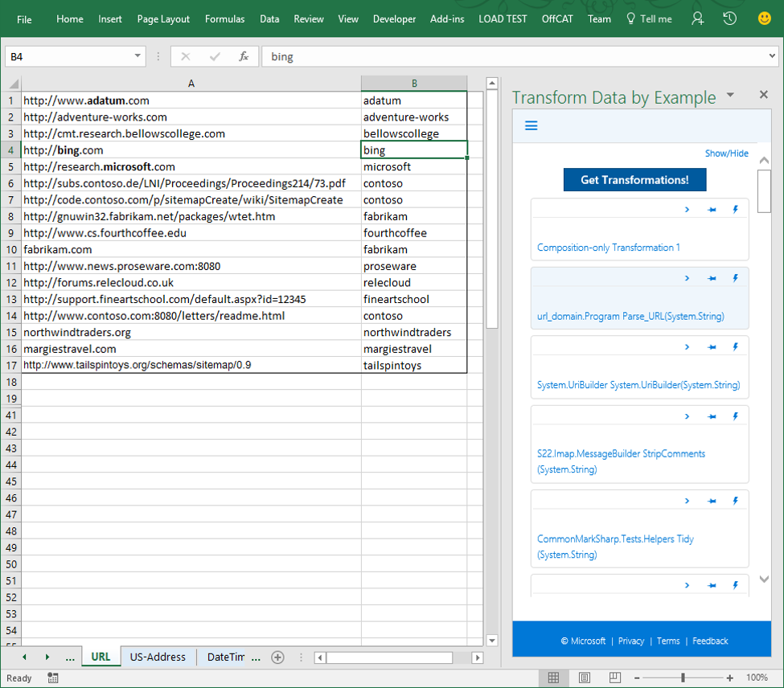This screenshot has width=784, height=688.
Task: Click the smiley feedback icon
Action: point(764,18)
